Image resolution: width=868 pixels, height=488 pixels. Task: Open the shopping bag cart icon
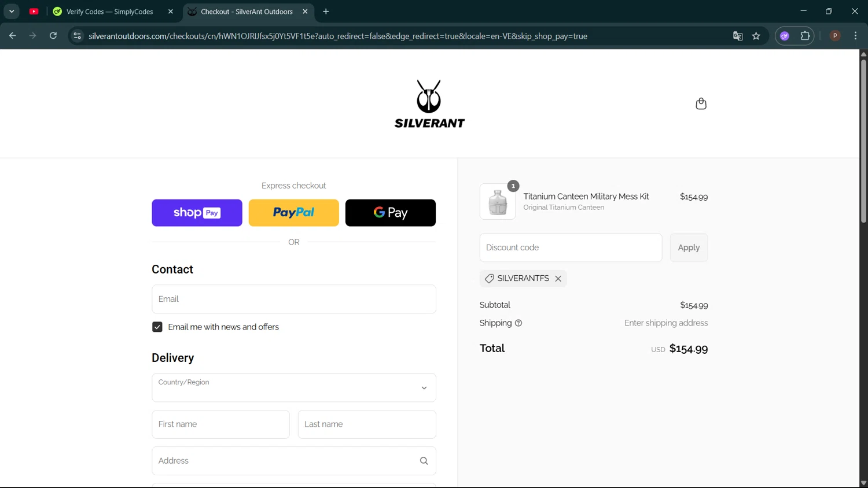click(701, 103)
